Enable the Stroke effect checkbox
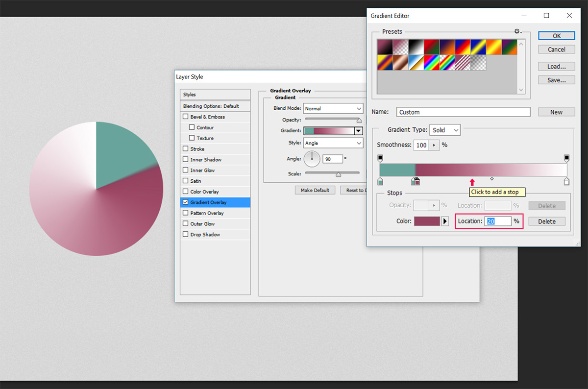This screenshot has height=389, width=588. [185, 148]
